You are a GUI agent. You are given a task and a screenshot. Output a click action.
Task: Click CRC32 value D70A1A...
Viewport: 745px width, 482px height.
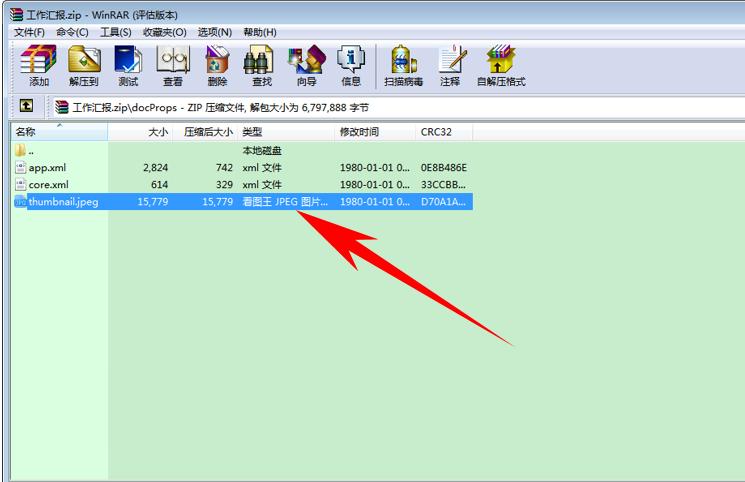coord(443,202)
